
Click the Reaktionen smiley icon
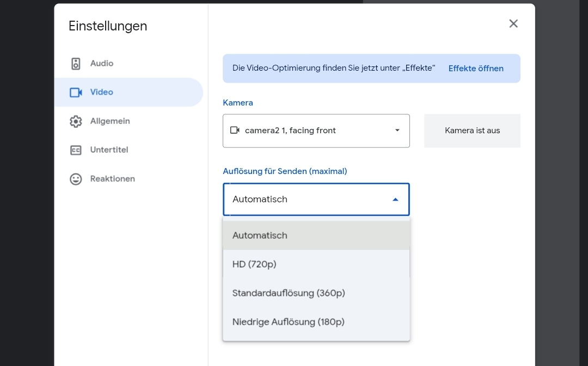tap(76, 179)
